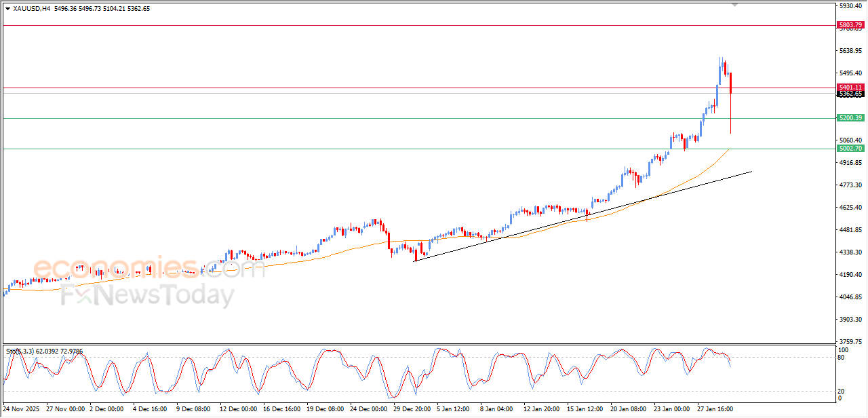Click 5495.40 on the price scale
The height and width of the screenshot is (418, 868).
[x=850, y=73]
